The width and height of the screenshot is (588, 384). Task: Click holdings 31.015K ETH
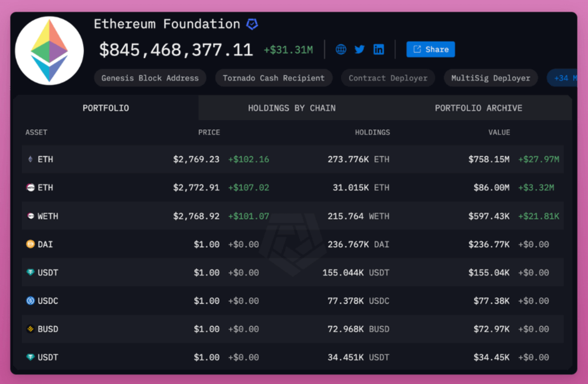pos(361,188)
